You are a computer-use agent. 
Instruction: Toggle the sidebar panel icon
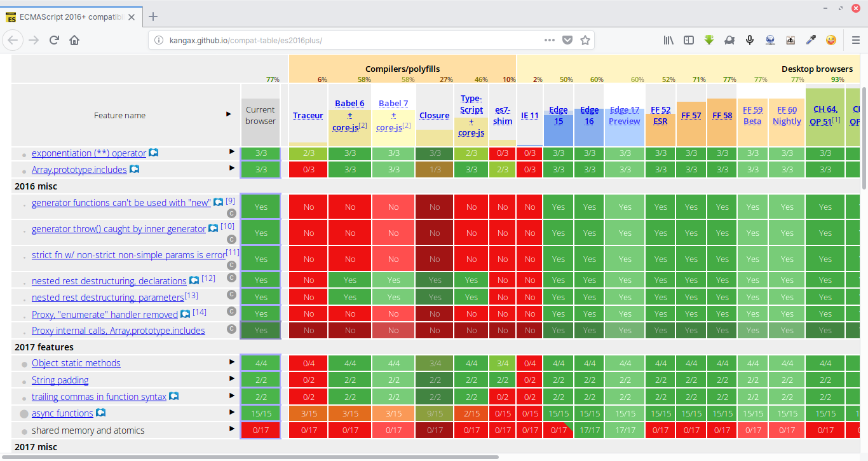[689, 39]
